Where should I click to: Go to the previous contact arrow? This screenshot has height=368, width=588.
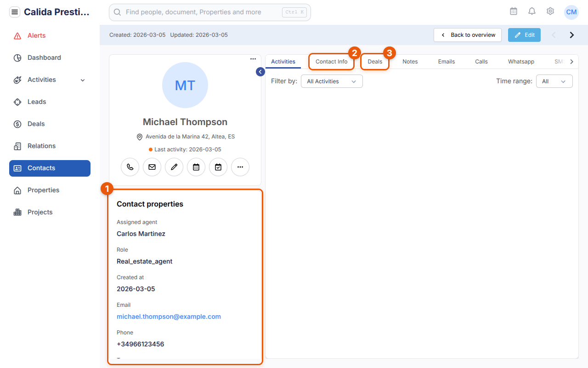coord(554,35)
